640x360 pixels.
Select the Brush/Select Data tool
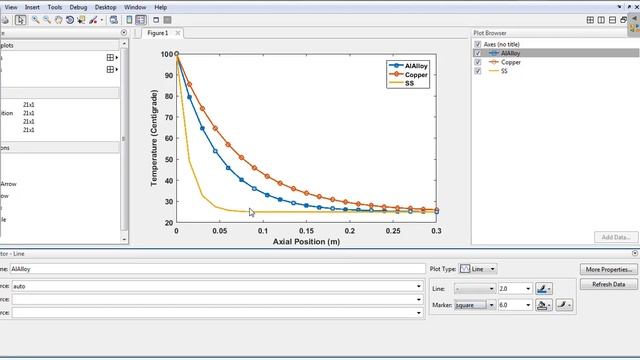pyautogui.click(x=93, y=20)
